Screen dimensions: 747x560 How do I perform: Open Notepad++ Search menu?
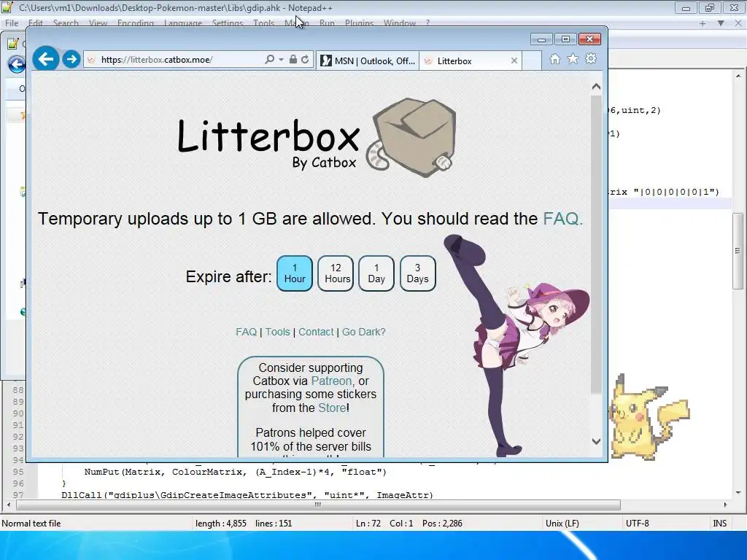pyautogui.click(x=66, y=23)
